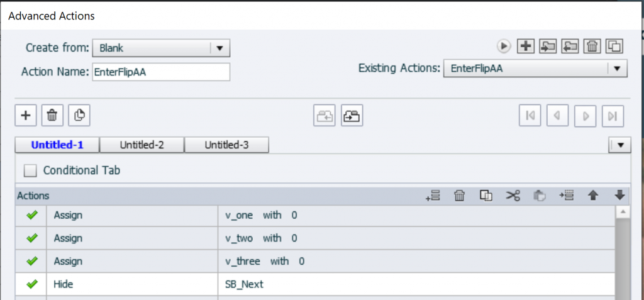
Task: Open the decision tabs overflow dropdown arrow
Action: [620, 145]
